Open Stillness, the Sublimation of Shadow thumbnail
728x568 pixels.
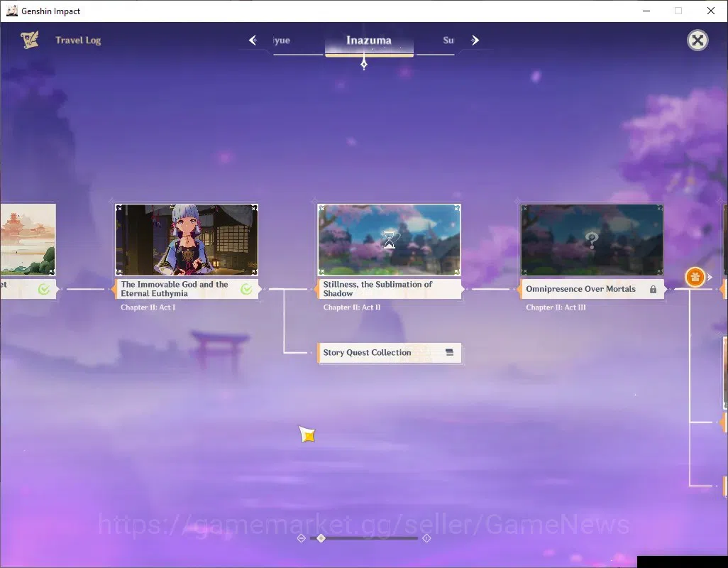[389, 240]
